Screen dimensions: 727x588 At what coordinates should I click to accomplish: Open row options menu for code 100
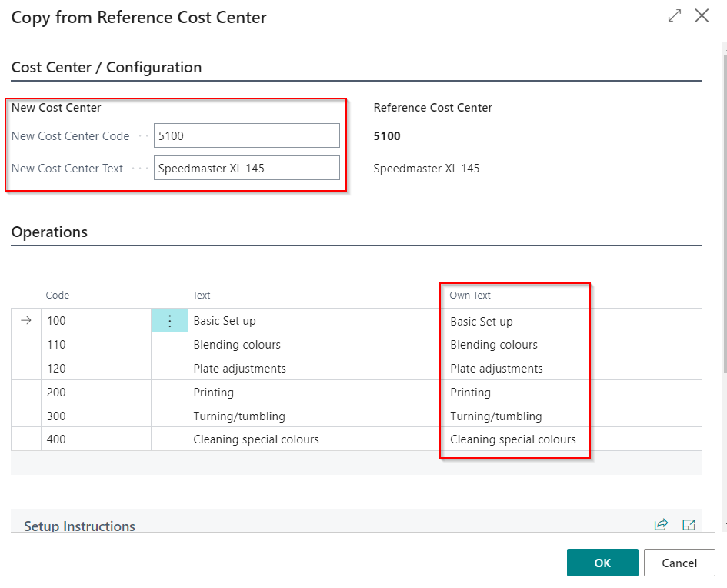[170, 320]
